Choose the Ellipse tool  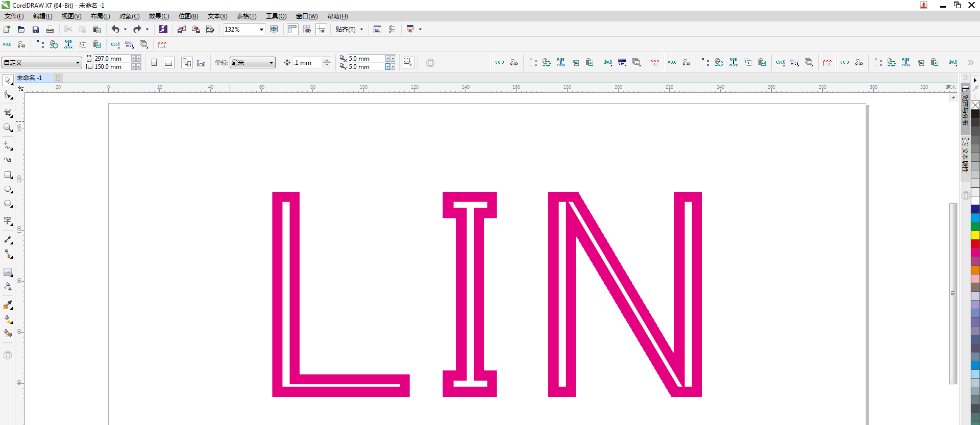click(x=8, y=189)
